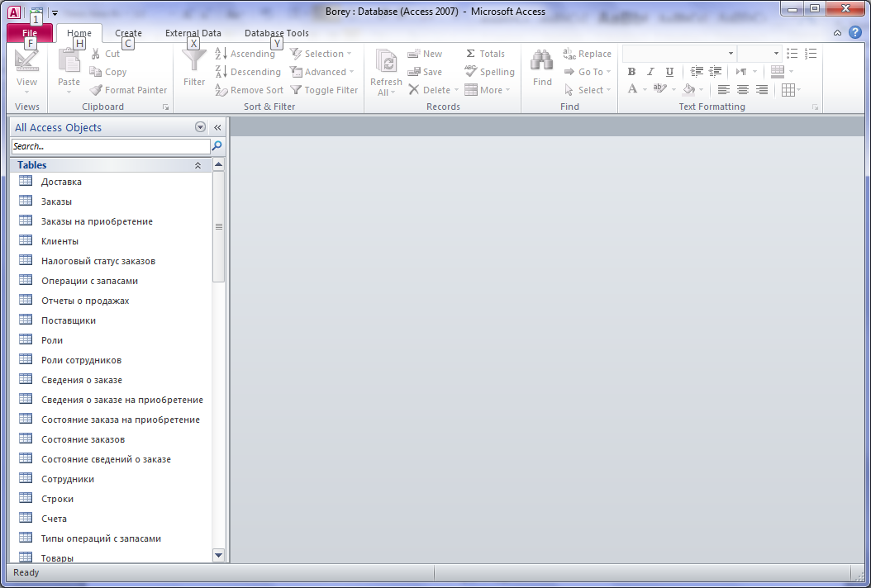Click the numbered list icon
The width and height of the screenshot is (871, 588).
click(x=811, y=54)
